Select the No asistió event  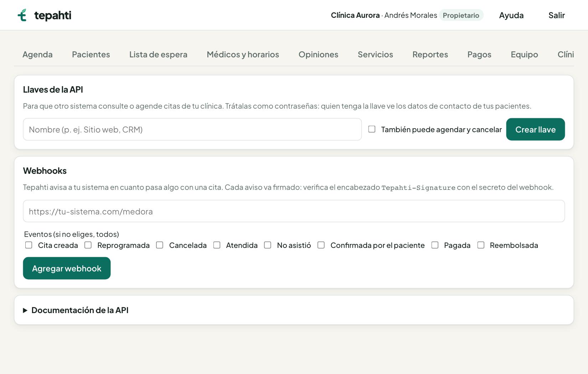pos(268,245)
